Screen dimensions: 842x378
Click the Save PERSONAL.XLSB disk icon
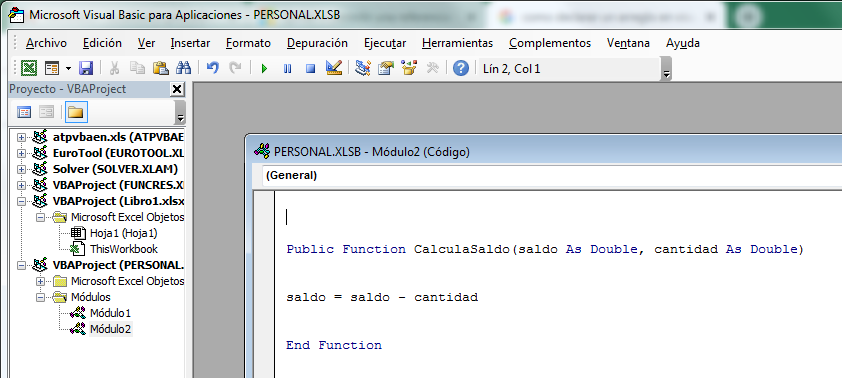[x=86, y=68]
